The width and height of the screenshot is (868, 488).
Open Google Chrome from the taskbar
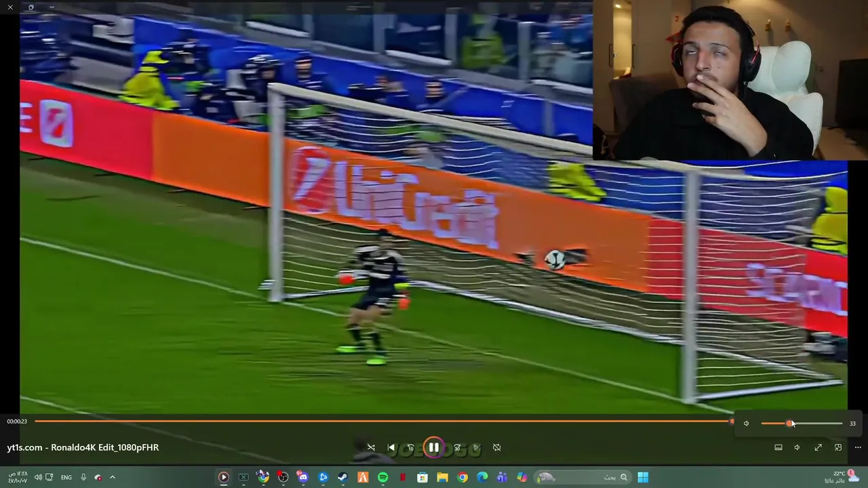(462, 477)
